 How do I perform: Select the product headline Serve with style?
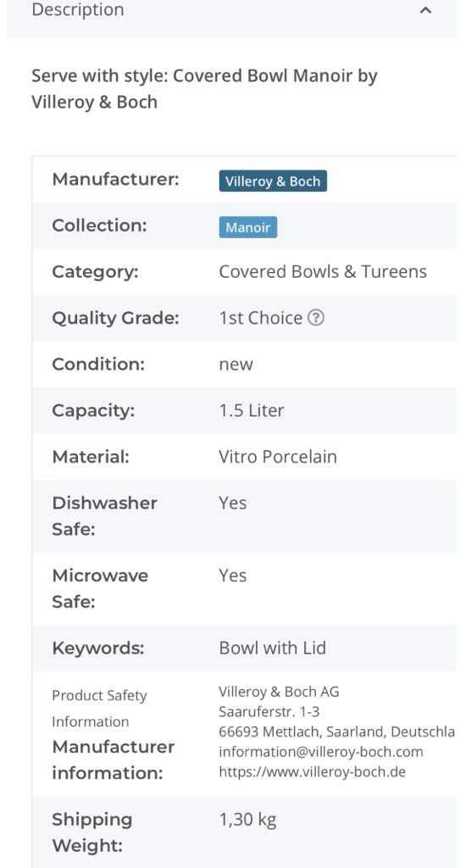(x=204, y=88)
